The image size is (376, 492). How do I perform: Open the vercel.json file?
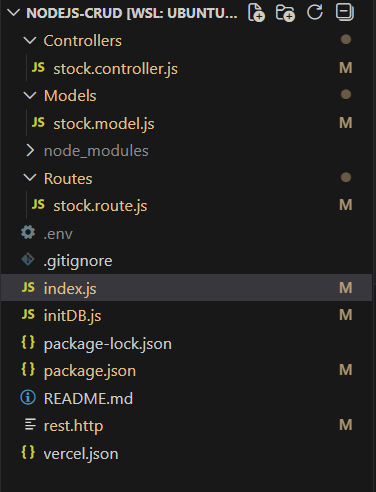click(81, 454)
